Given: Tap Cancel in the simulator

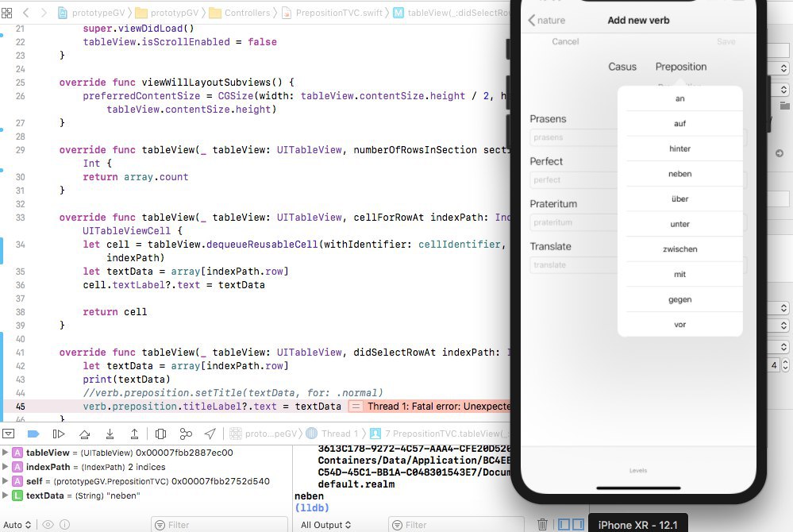Looking at the screenshot, I should click(565, 41).
